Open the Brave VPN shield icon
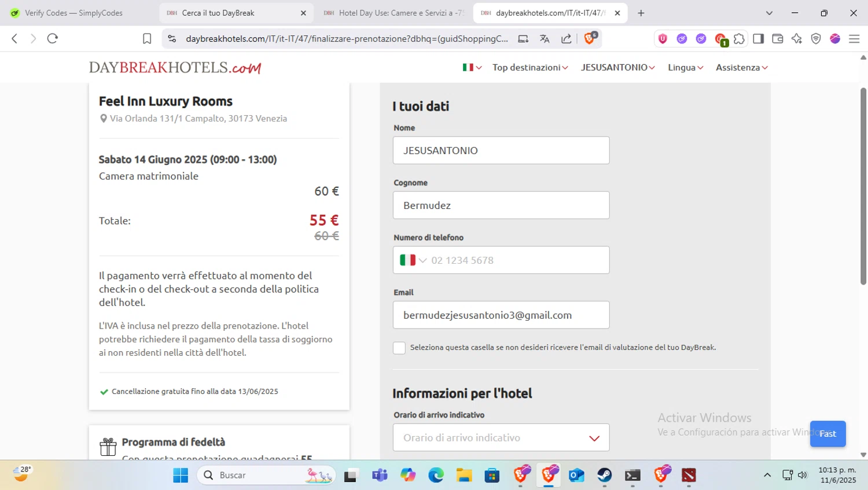868x490 pixels. [816, 39]
